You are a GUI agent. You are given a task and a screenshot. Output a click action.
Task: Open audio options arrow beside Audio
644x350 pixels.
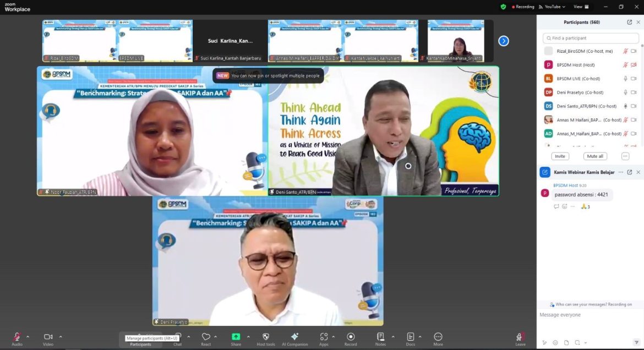[x=28, y=337]
